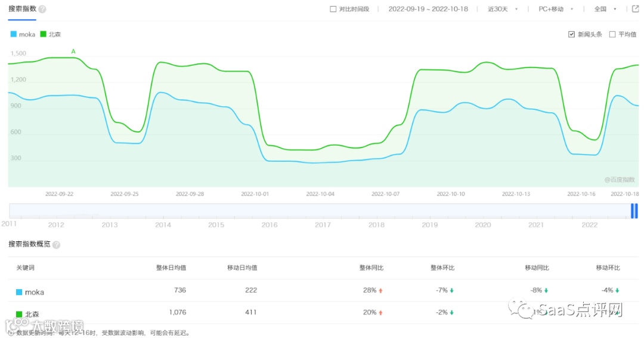
Task: Click the help icon beside 搜索指数概览
Action: (x=56, y=245)
